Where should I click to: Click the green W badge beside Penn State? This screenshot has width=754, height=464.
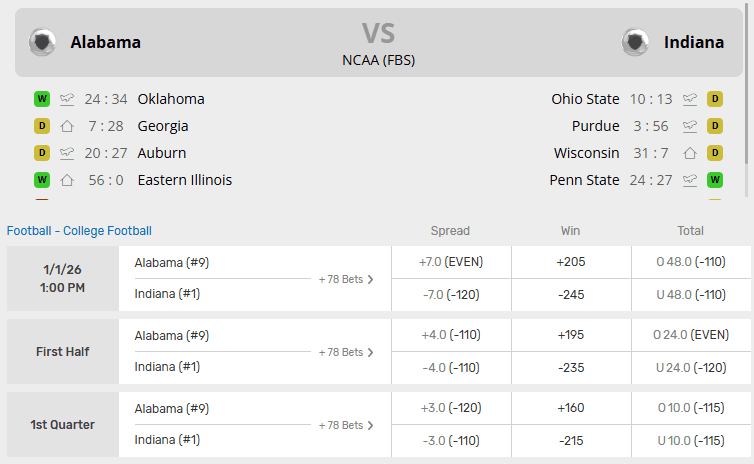click(x=715, y=180)
